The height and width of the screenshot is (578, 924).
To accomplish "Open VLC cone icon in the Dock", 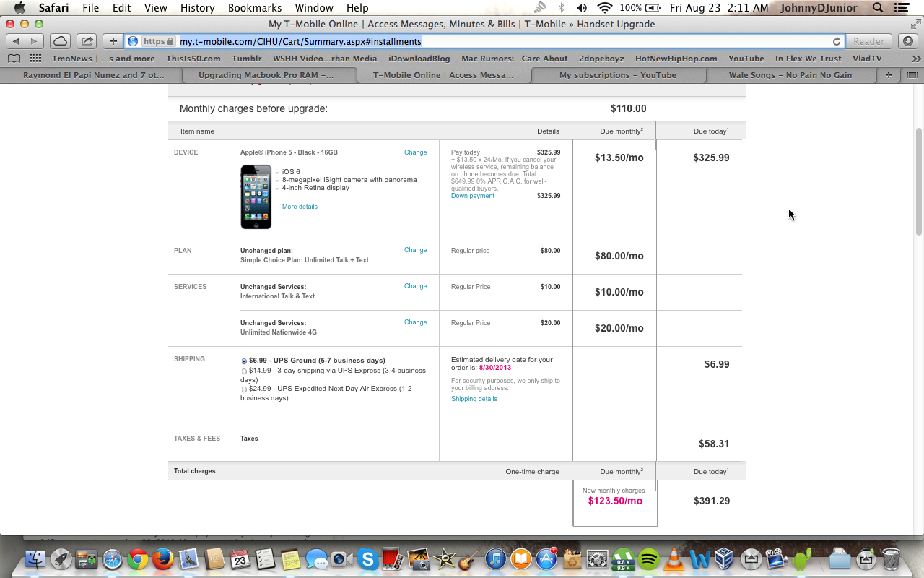I will tap(674, 558).
